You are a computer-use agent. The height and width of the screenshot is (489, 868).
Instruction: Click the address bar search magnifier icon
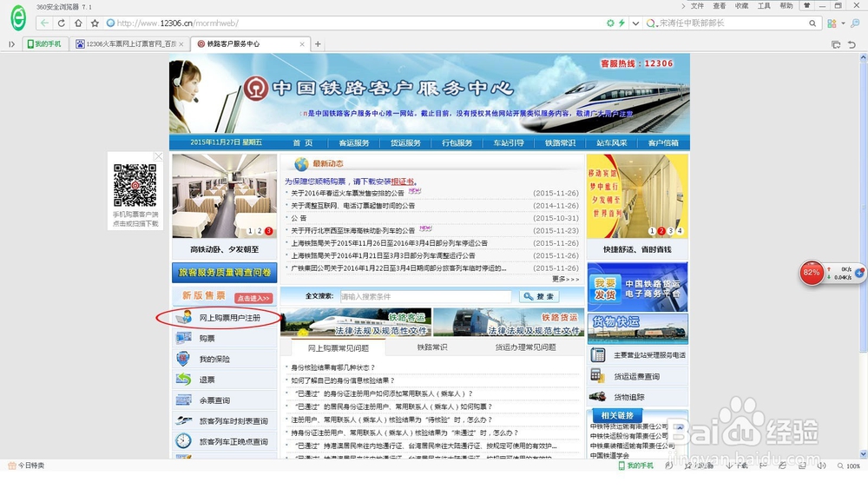click(x=812, y=23)
